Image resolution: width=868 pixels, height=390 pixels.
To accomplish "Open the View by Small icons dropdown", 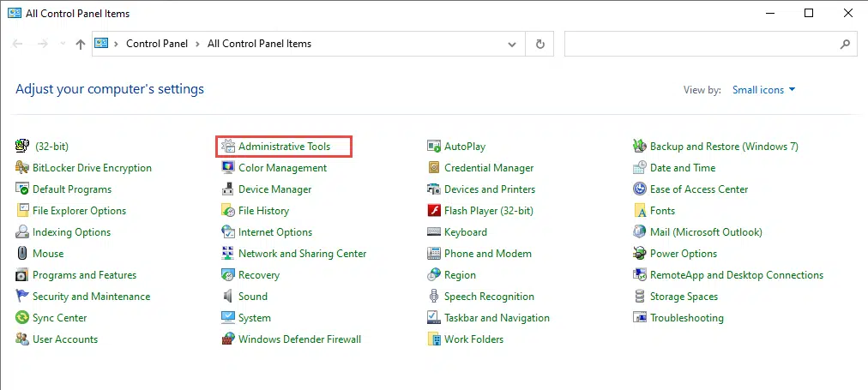I will pyautogui.click(x=763, y=90).
